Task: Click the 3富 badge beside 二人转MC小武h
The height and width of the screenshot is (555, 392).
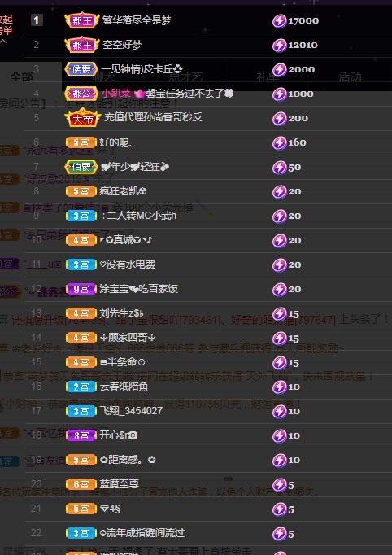Action: tap(81, 216)
